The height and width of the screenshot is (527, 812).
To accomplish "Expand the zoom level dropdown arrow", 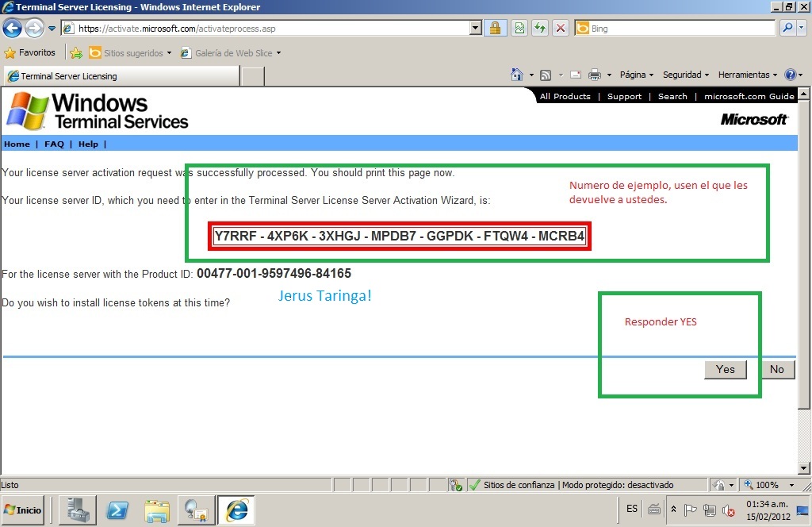I will pos(791,486).
